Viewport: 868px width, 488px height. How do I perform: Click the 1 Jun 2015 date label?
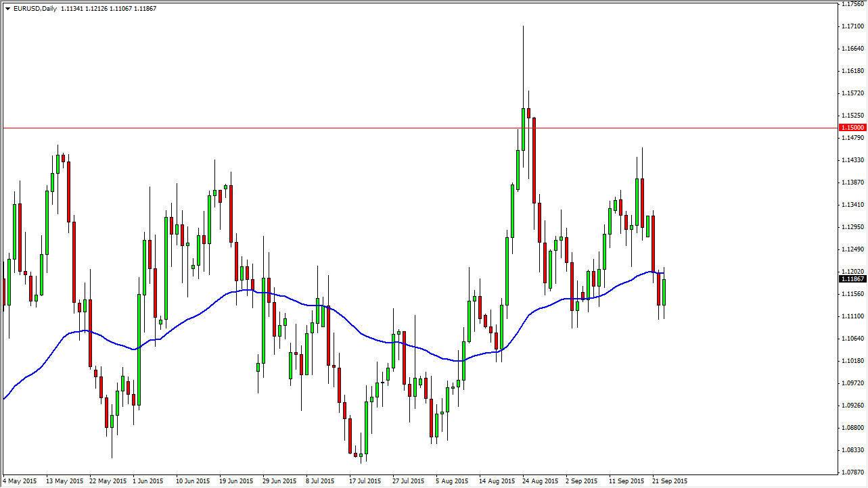tap(148, 481)
